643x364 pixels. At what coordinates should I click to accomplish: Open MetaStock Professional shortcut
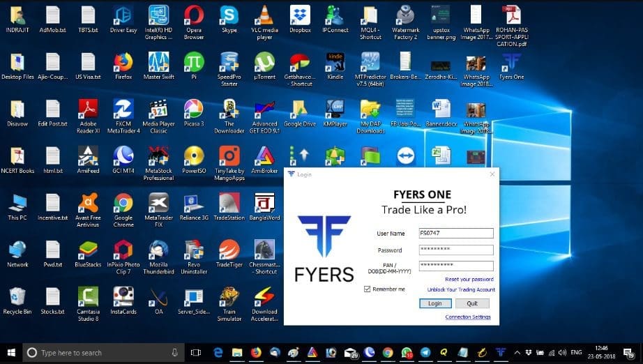pyautogui.click(x=159, y=163)
